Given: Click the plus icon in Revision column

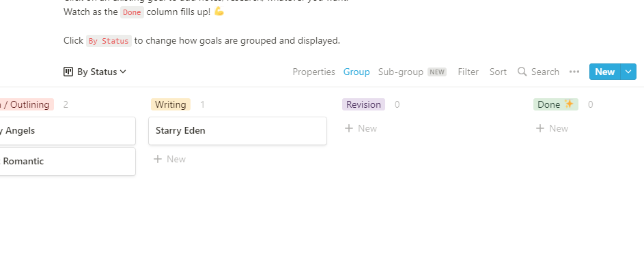Looking at the screenshot, I should coord(349,128).
